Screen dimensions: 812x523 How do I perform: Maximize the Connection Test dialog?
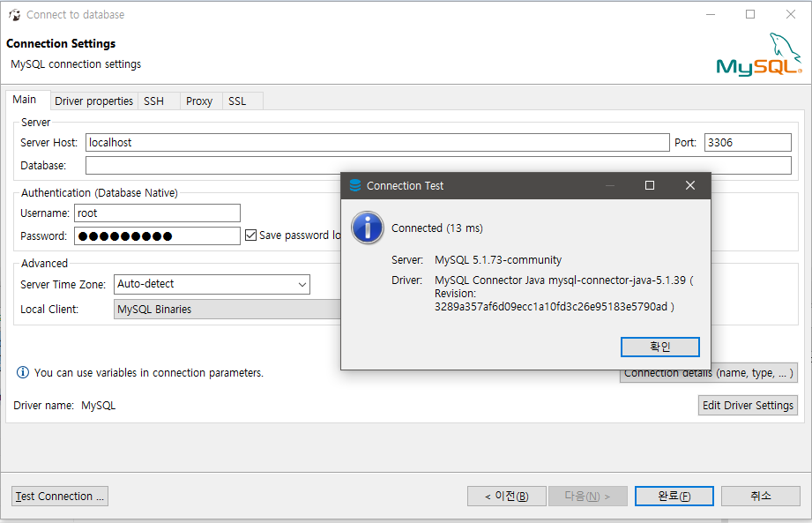click(650, 185)
